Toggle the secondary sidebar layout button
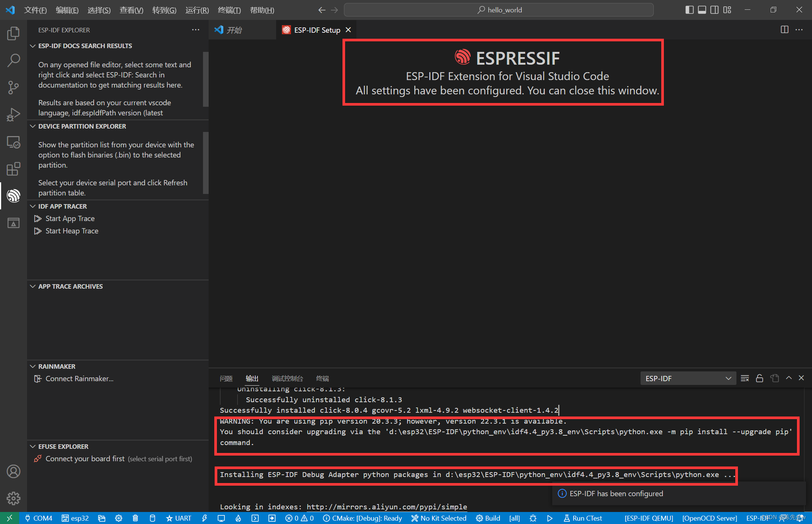Screen dimensions: 812x524 click(715, 10)
